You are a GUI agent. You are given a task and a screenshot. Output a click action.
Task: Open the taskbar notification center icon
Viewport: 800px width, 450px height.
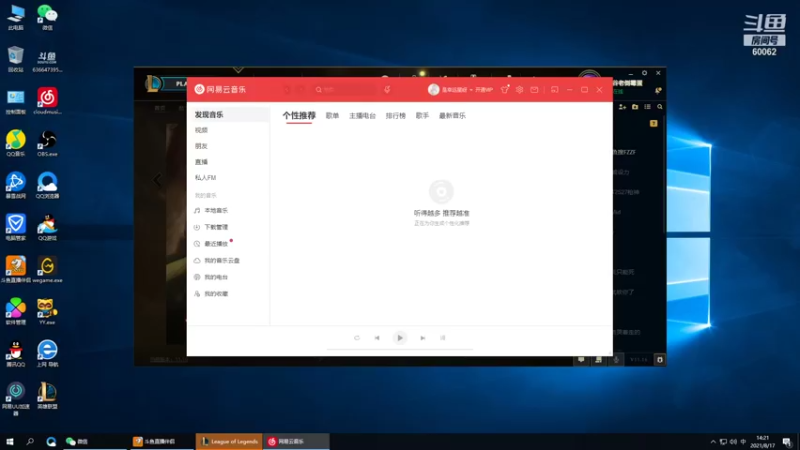click(787, 442)
